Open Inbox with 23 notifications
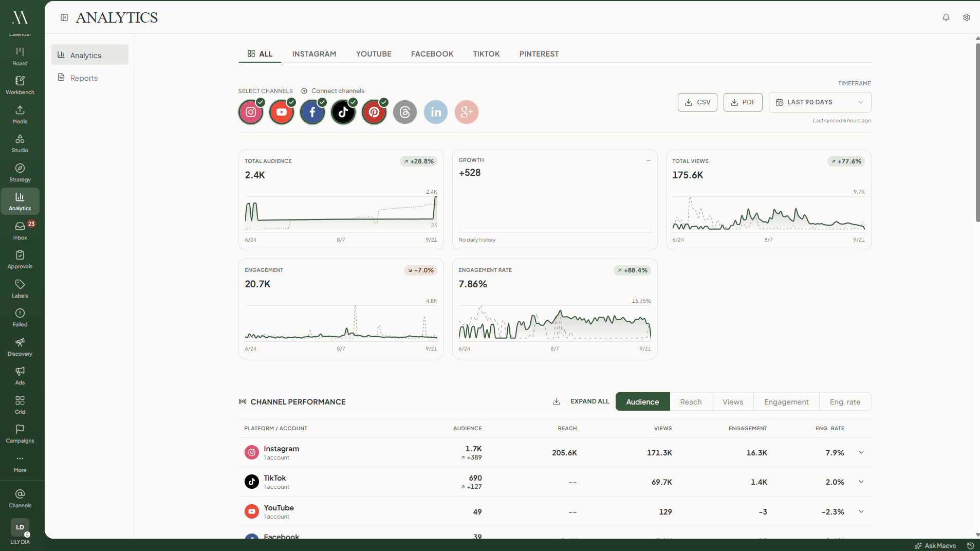 coord(20,231)
